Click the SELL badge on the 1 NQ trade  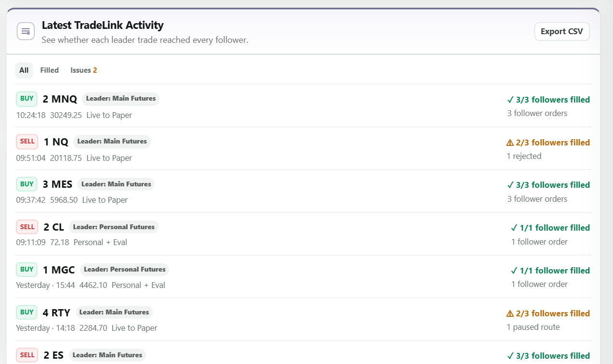click(x=27, y=142)
